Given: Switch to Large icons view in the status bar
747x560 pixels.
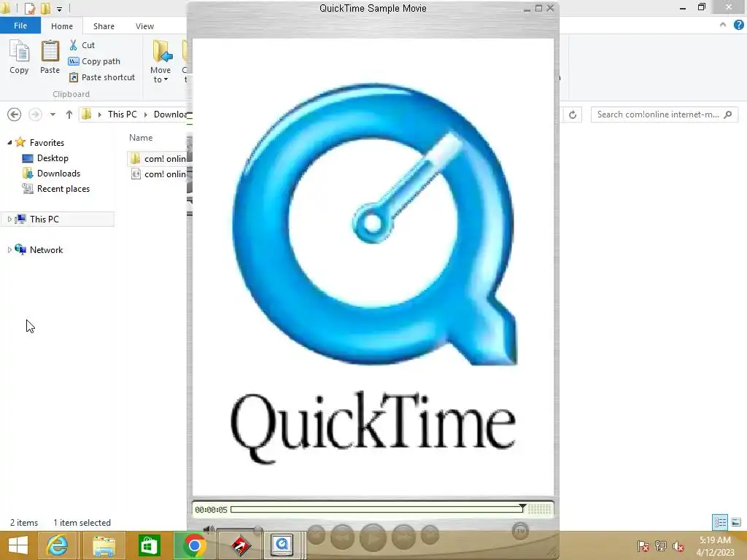Looking at the screenshot, I should (x=736, y=522).
